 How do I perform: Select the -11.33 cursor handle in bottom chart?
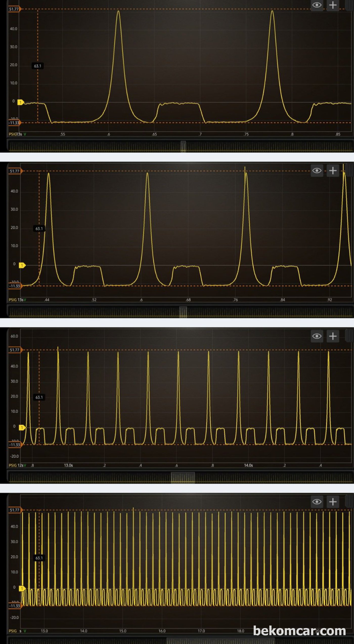[x=16, y=606]
